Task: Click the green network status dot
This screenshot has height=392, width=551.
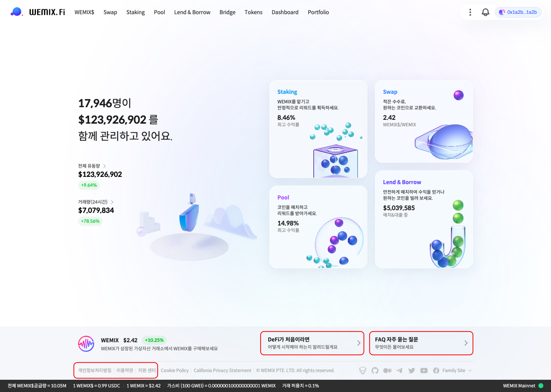Action: pyautogui.click(x=541, y=386)
